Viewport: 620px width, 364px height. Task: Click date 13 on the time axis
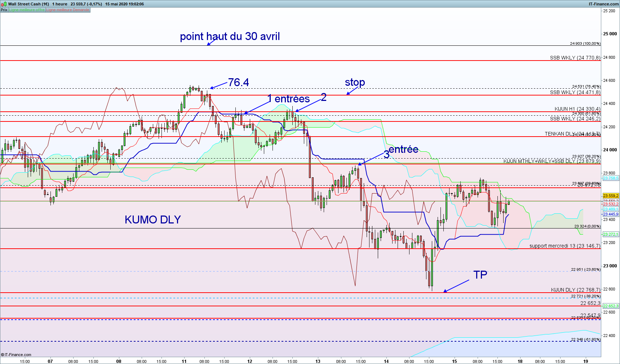(x=318, y=361)
